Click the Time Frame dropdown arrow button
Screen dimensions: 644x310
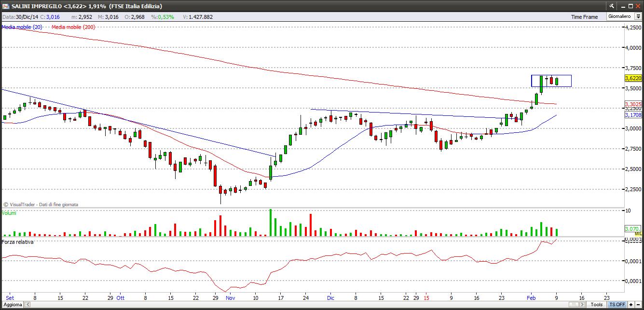click(x=638, y=16)
